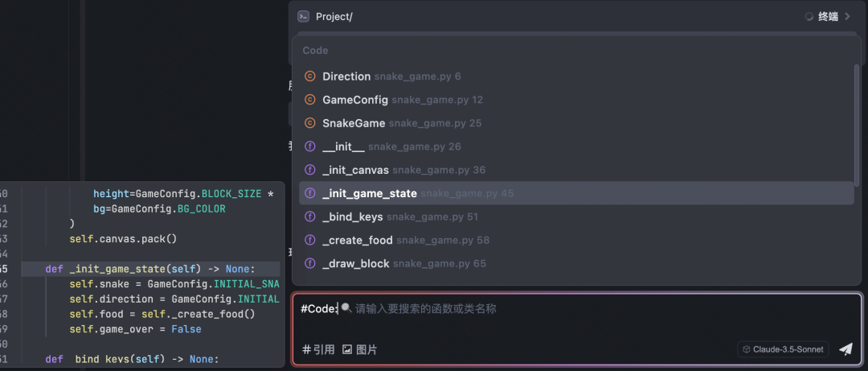Select SnakeGame class from the list
868x371 pixels.
pyautogui.click(x=354, y=123)
